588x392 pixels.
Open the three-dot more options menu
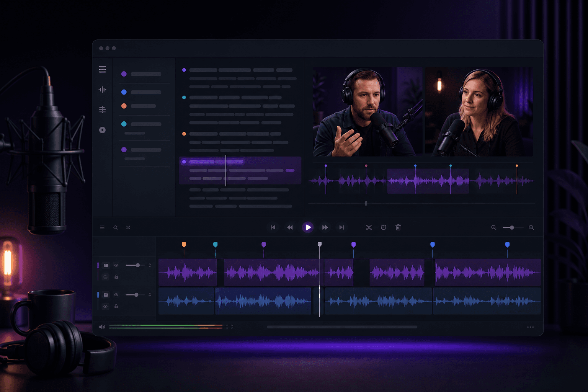click(530, 327)
